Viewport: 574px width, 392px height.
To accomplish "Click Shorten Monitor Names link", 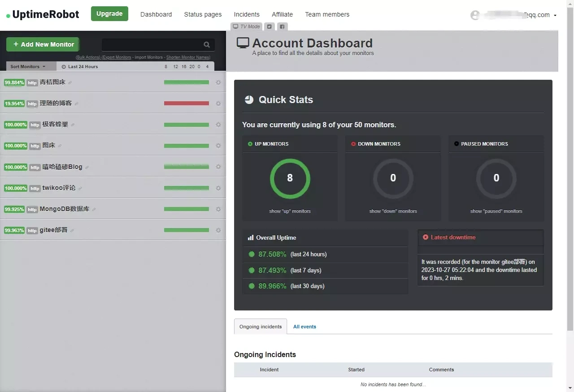I will (x=188, y=57).
